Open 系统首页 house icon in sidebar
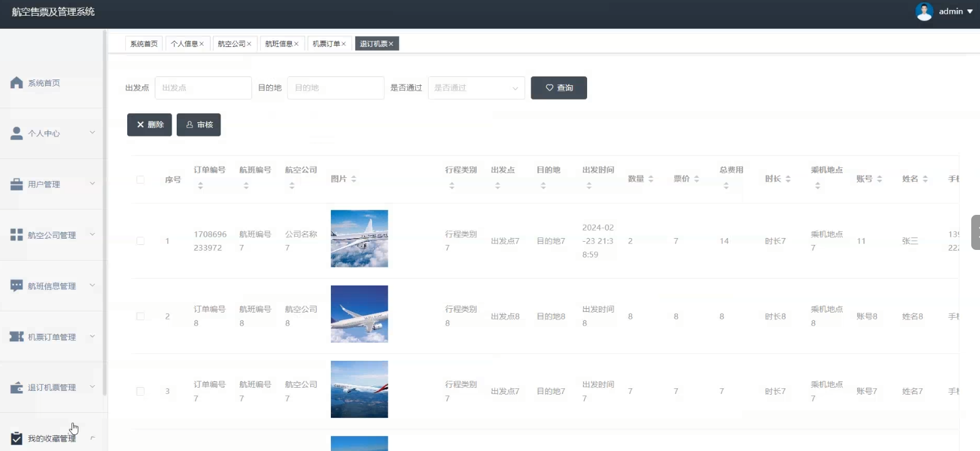The width and height of the screenshot is (980, 451). tap(17, 83)
